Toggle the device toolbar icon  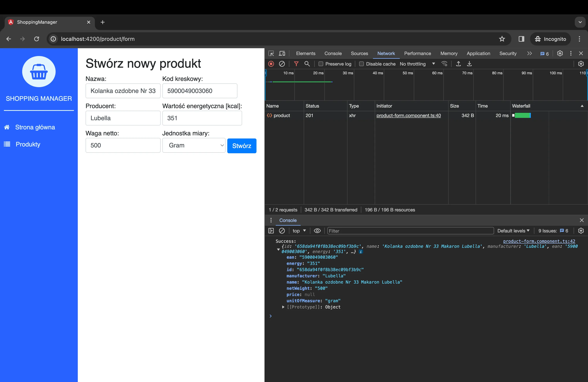(282, 53)
